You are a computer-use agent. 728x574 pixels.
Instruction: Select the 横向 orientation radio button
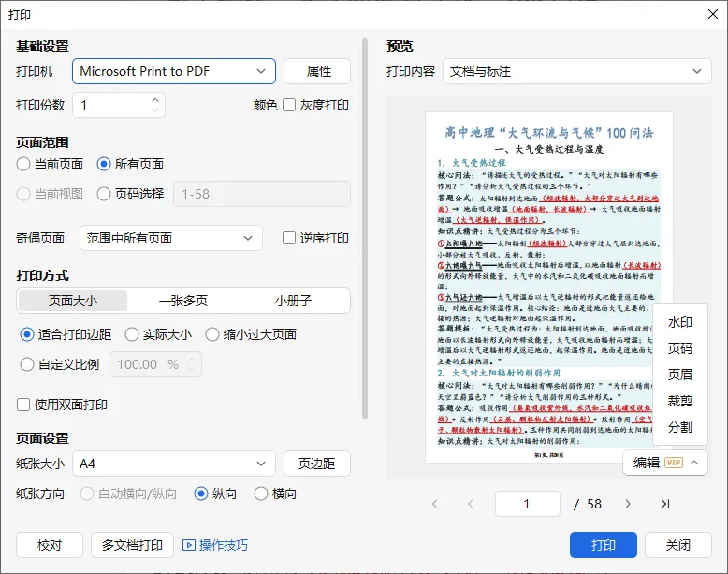261,493
